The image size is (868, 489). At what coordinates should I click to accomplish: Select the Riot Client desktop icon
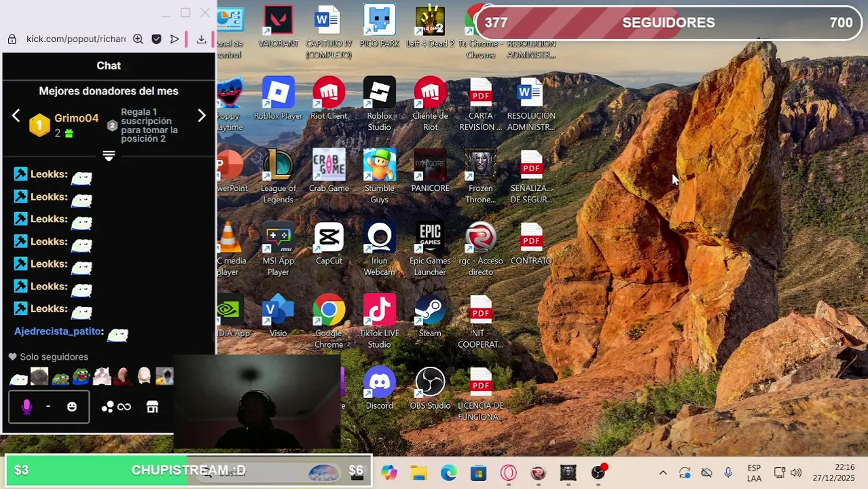pyautogui.click(x=329, y=99)
